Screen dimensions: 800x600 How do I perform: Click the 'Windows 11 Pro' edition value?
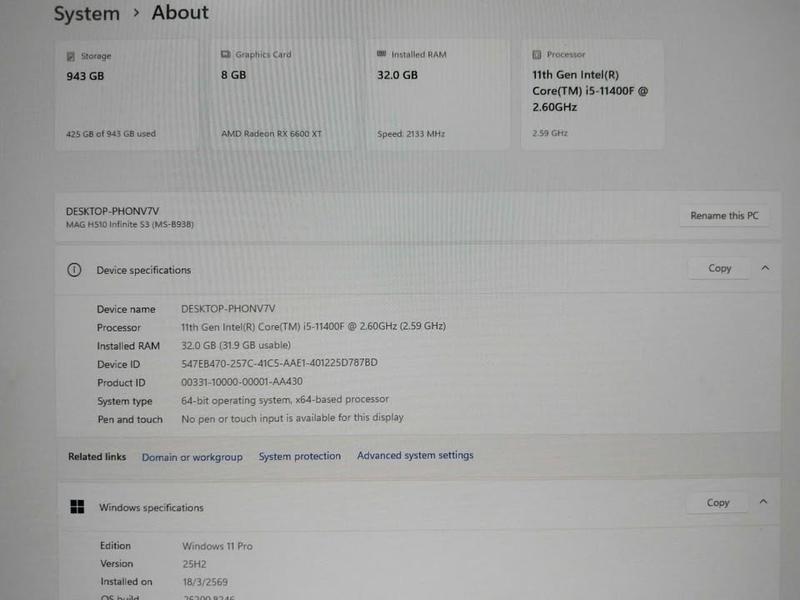(217, 546)
